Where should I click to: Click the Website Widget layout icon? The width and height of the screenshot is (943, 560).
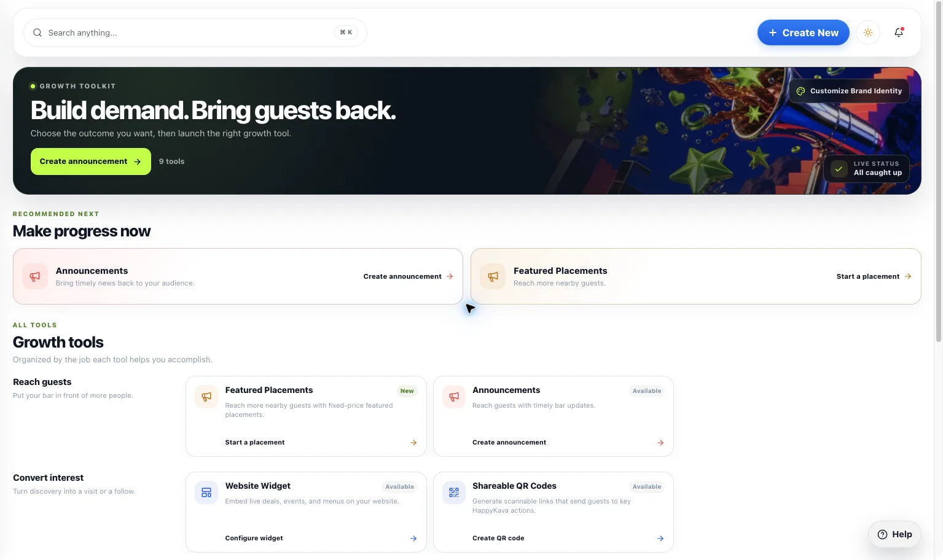click(x=206, y=492)
